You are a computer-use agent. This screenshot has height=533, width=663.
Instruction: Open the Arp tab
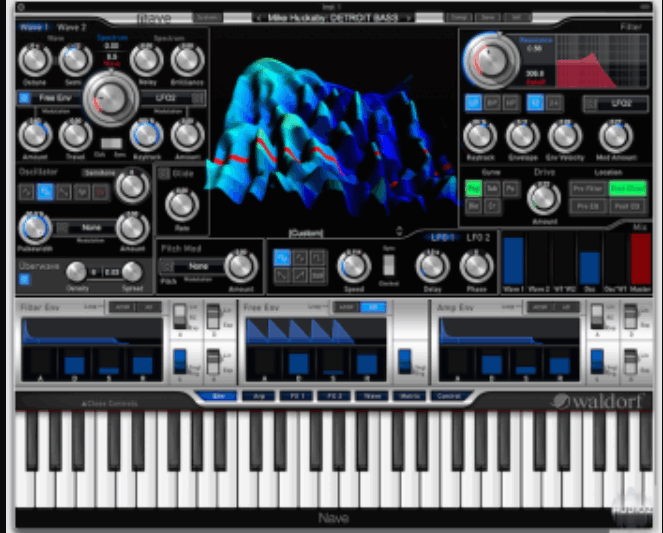click(x=259, y=396)
